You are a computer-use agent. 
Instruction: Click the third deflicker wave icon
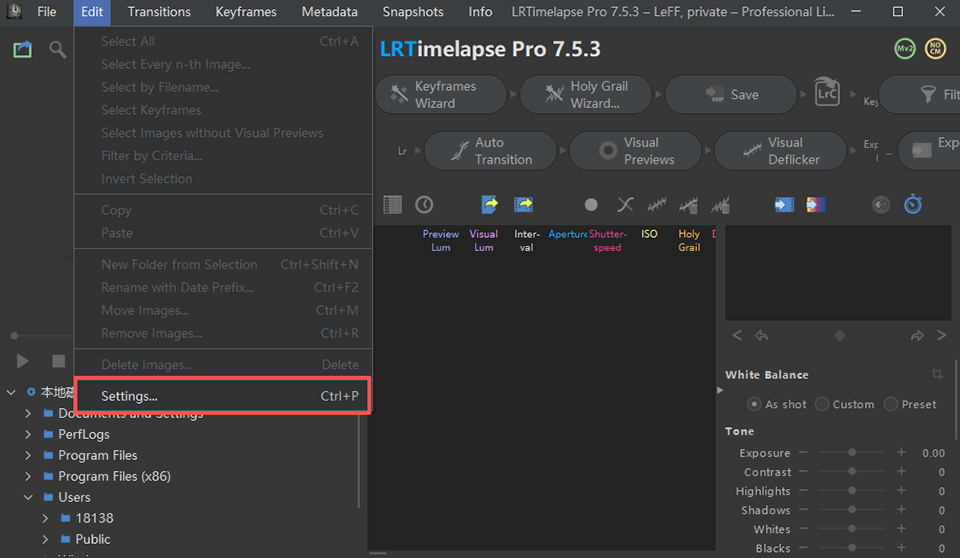click(x=721, y=205)
